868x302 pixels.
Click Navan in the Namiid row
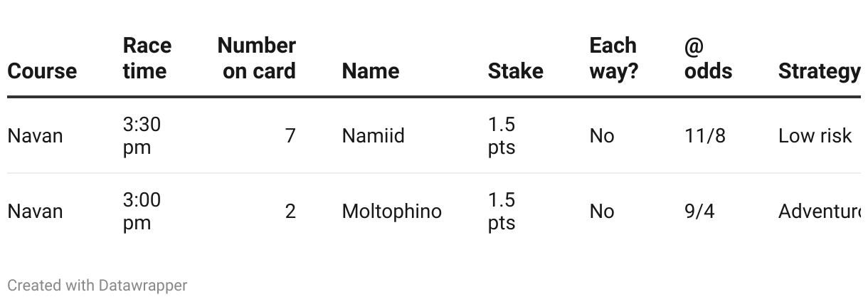pyautogui.click(x=35, y=136)
